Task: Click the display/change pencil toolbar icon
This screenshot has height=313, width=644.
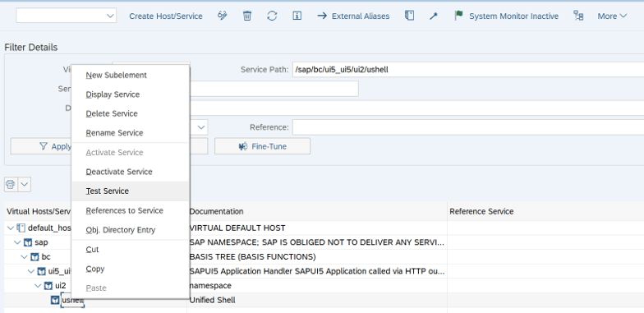Action: tap(222, 16)
